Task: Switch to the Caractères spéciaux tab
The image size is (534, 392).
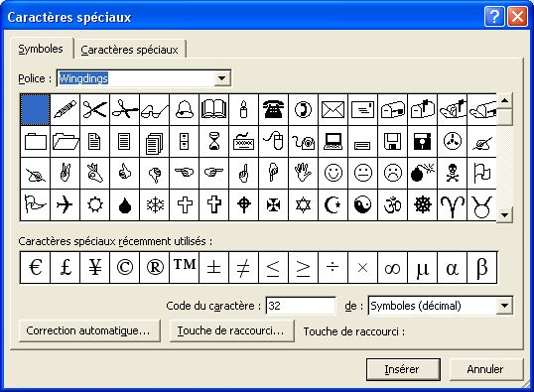Action: (x=129, y=50)
